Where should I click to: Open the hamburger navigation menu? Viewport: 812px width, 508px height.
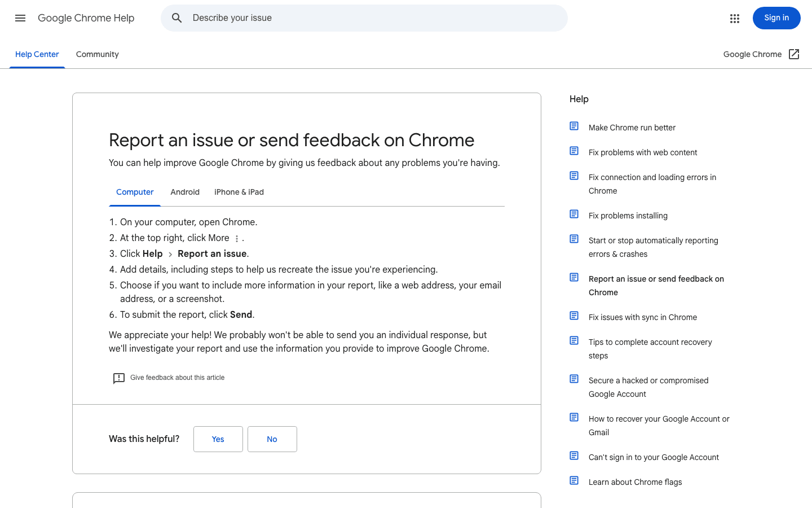20,18
